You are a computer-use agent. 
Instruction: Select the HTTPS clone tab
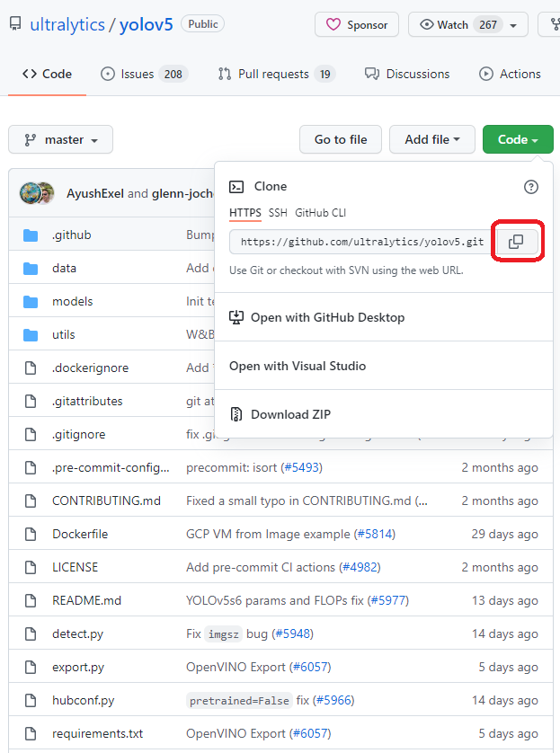coord(244,213)
